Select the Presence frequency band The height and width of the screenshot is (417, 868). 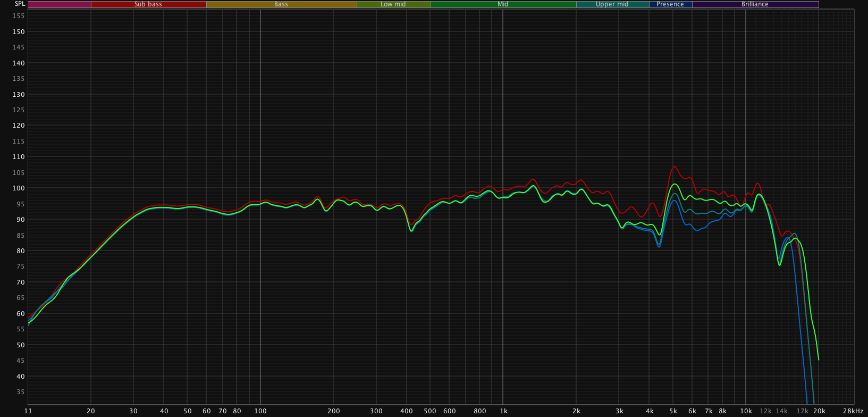670,4
